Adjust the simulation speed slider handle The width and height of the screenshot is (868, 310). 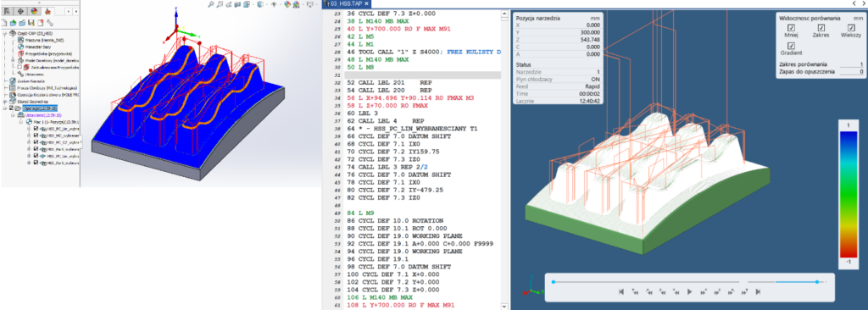coord(817,282)
